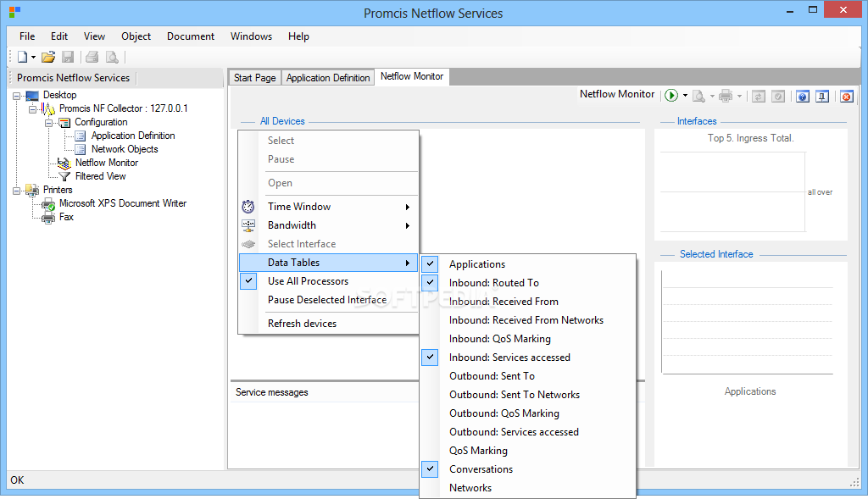The height and width of the screenshot is (499, 868).
Task: Collapse the Promcis NF Collector tree node
Action: tap(33, 109)
